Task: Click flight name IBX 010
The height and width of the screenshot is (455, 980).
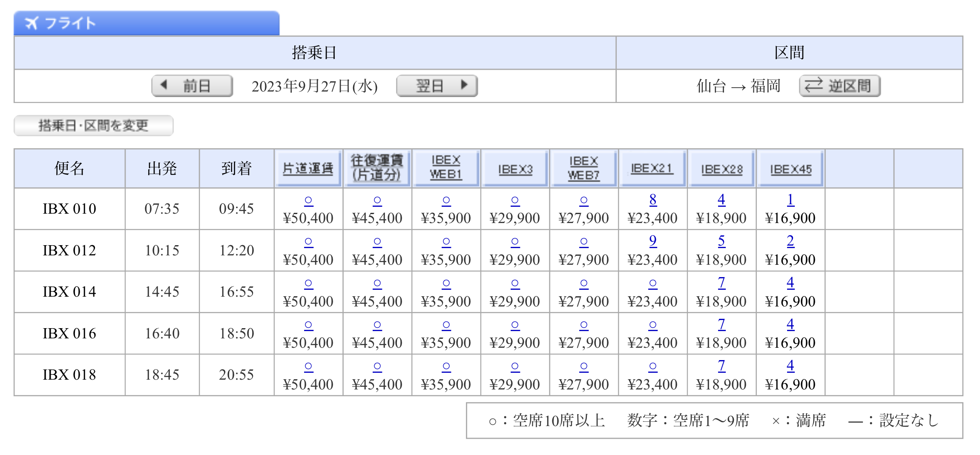Action: pos(69,209)
